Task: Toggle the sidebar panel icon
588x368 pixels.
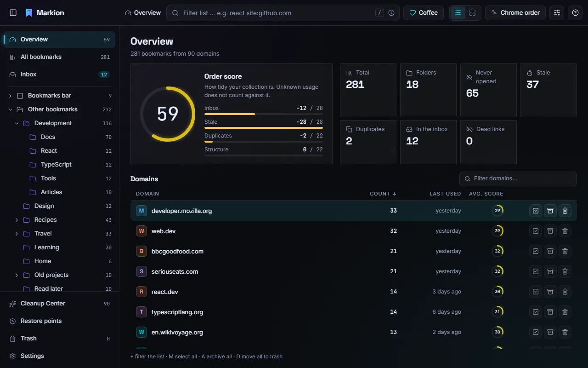Action: coord(13,13)
